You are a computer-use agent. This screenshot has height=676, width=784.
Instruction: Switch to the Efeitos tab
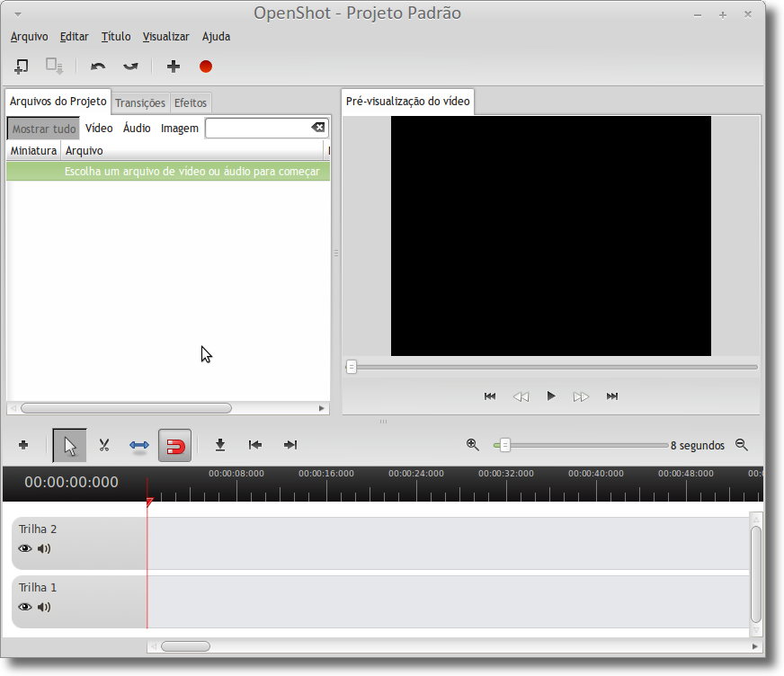191,103
